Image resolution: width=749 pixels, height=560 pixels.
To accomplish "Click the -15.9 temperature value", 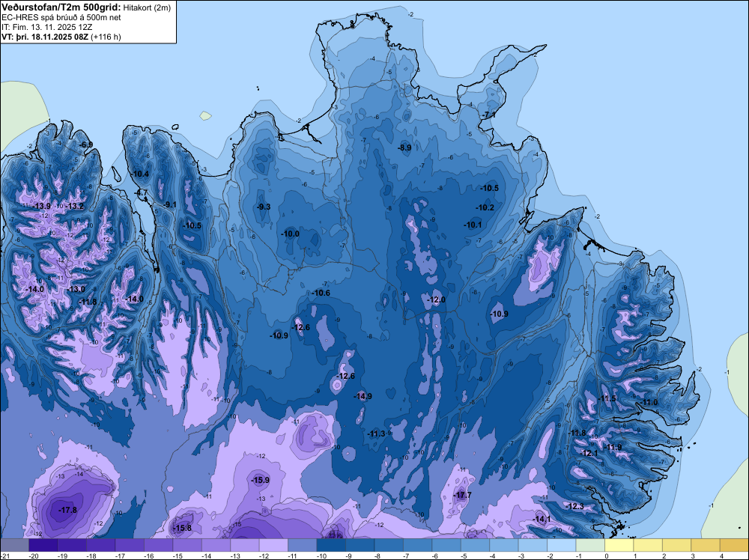I will click(x=261, y=480).
